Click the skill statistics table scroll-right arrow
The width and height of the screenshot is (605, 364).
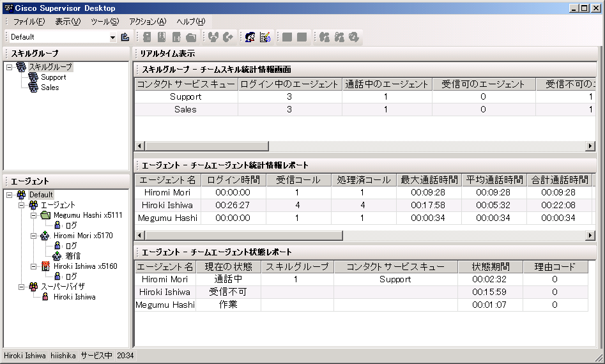click(x=590, y=146)
